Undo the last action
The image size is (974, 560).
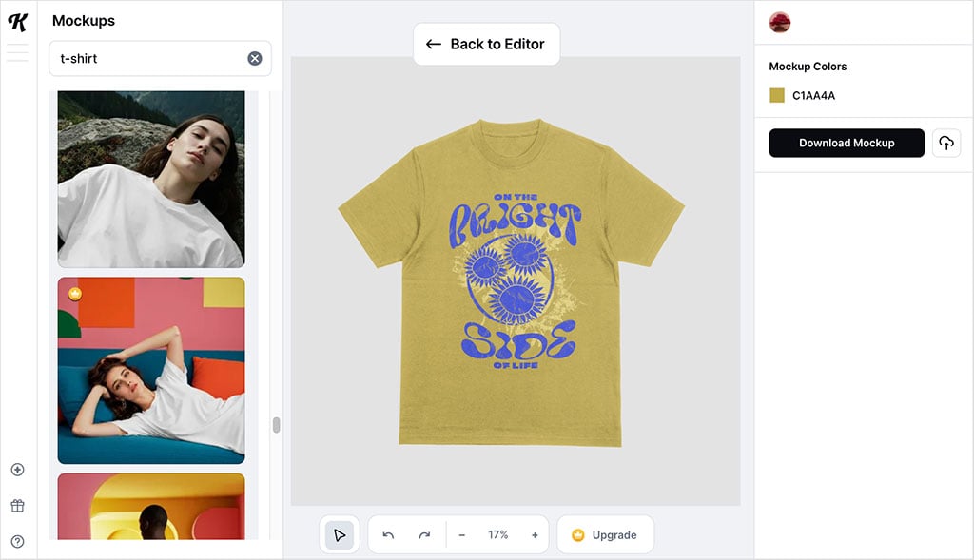[388, 535]
